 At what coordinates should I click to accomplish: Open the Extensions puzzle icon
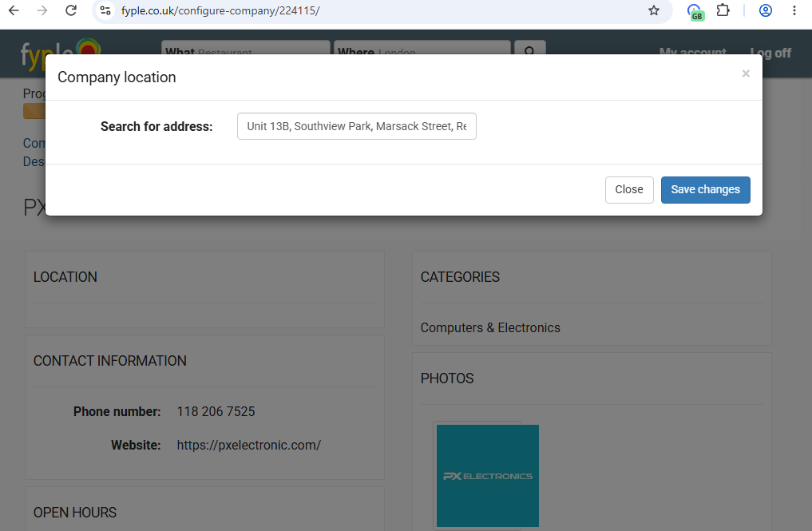[723, 10]
